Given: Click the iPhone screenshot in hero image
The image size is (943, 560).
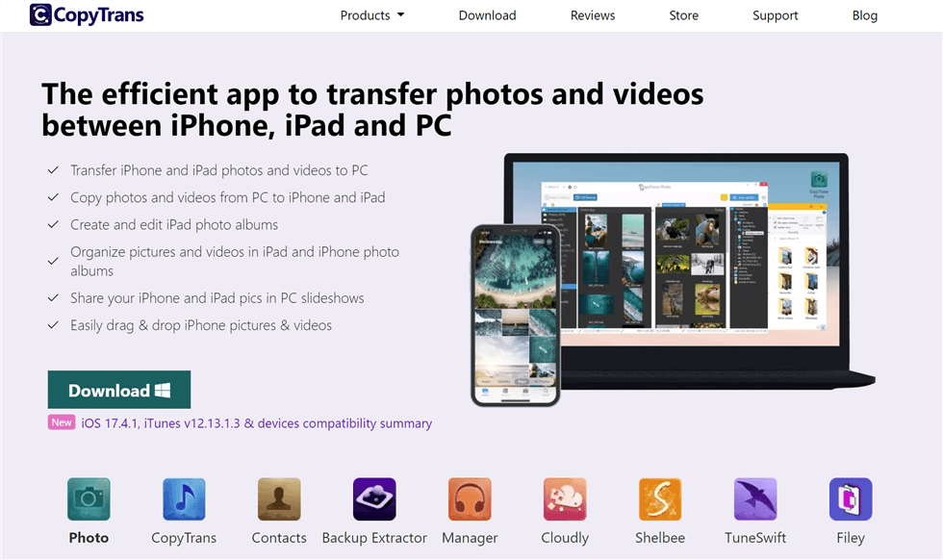Looking at the screenshot, I should coord(516,315).
